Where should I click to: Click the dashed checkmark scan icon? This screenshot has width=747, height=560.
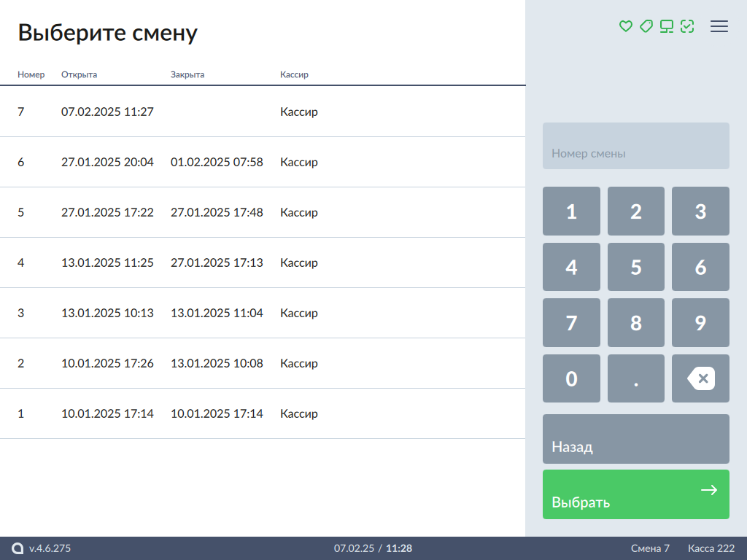686,26
